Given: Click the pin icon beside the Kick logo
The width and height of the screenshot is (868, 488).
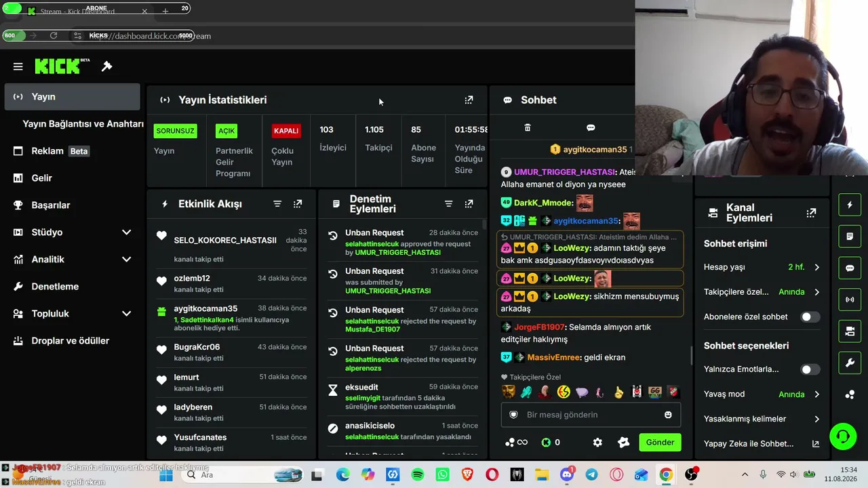Looking at the screenshot, I should click(106, 66).
